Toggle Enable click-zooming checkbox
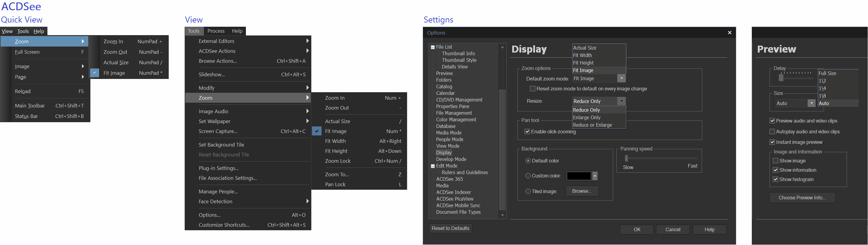 tap(527, 132)
